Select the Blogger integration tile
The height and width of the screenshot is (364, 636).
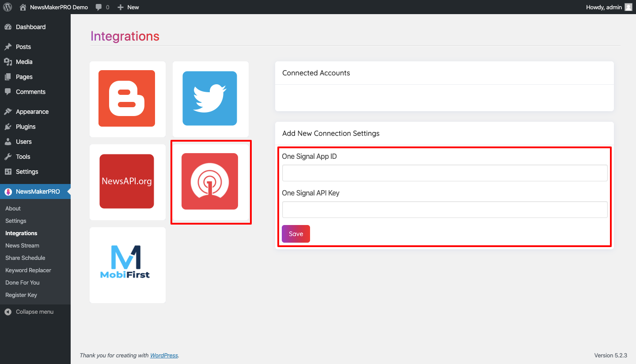(127, 99)
